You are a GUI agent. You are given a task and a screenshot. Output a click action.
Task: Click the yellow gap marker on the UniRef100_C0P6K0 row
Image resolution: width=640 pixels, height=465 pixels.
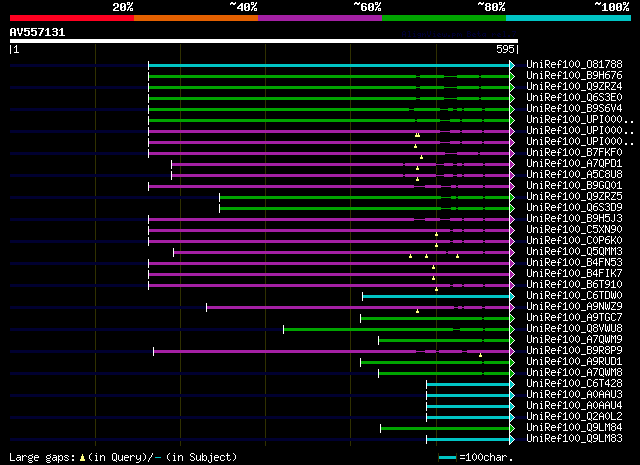tap(436, 245)
